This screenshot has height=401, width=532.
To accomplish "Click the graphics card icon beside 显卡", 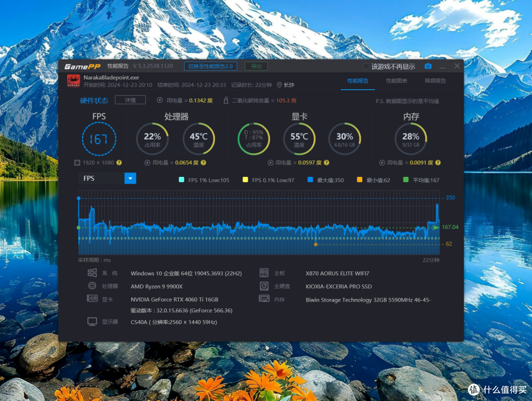I will [x=92, y=299].
